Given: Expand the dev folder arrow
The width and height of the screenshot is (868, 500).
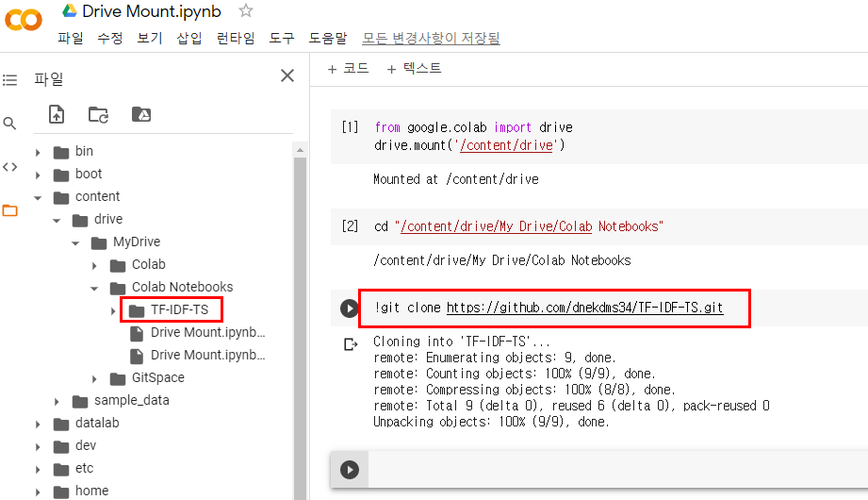Looking at the screenshot, I should (x=38, y=447).
